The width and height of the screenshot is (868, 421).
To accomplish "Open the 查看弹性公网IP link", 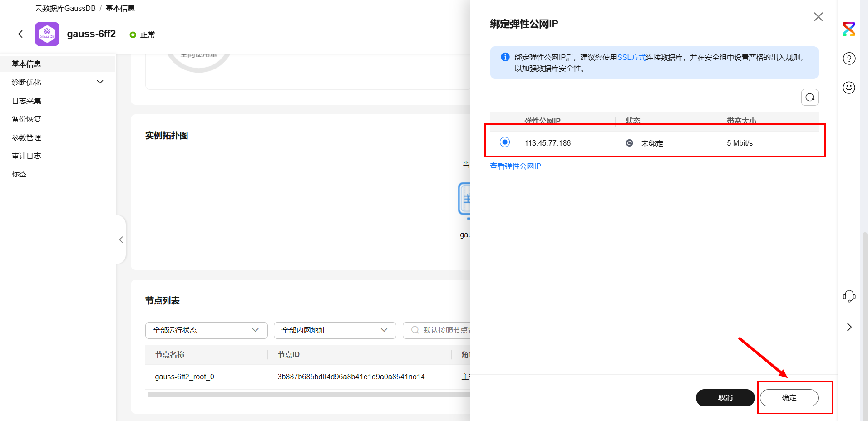I will (x=515, y=166).
